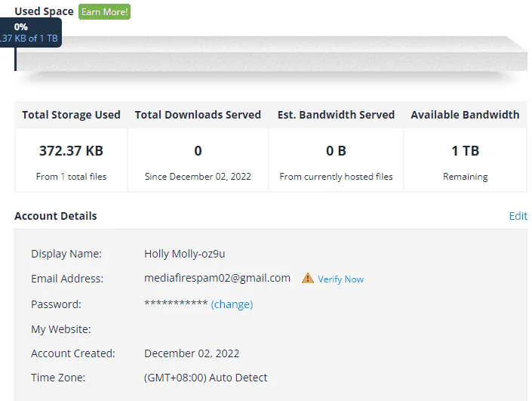Select display name Holly Molly-oz9u
The width and height of the screenshot is (532, 401).
click(185, 254)
